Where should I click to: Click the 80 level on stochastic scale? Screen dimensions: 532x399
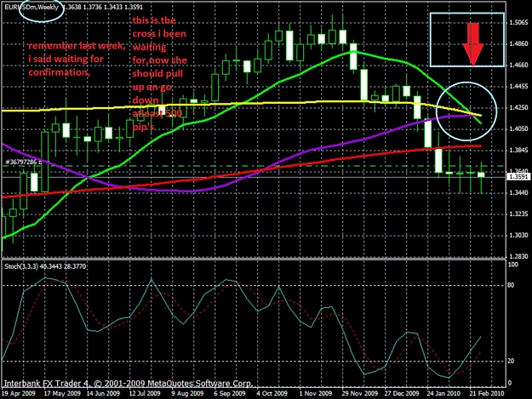pos(511,286)
